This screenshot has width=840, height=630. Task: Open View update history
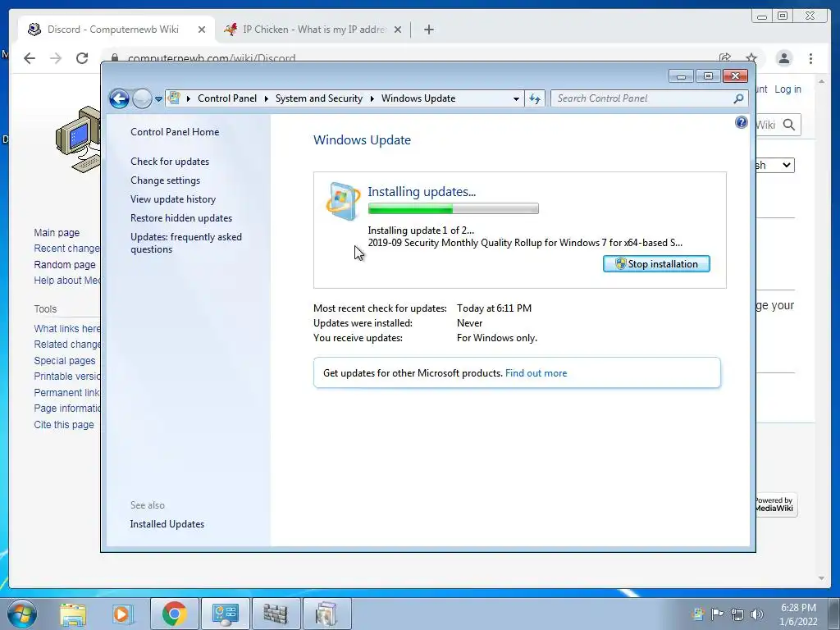tap(173, 199)
